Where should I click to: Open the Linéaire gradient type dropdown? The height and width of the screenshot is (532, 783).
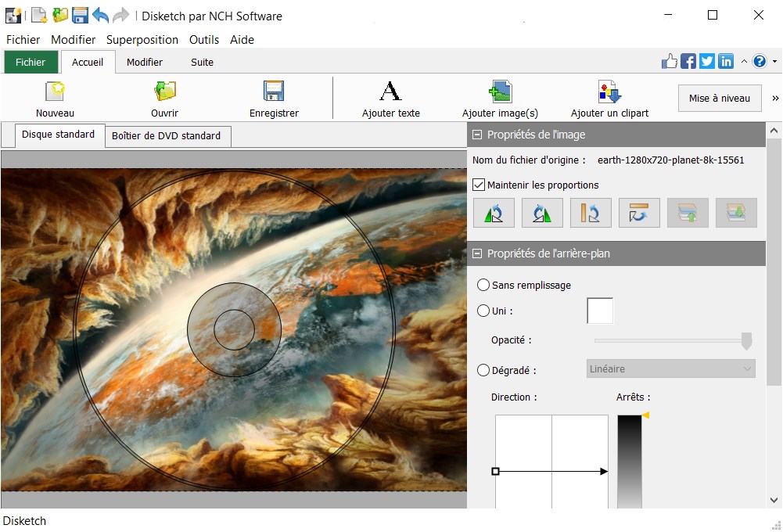click(670, 368)
